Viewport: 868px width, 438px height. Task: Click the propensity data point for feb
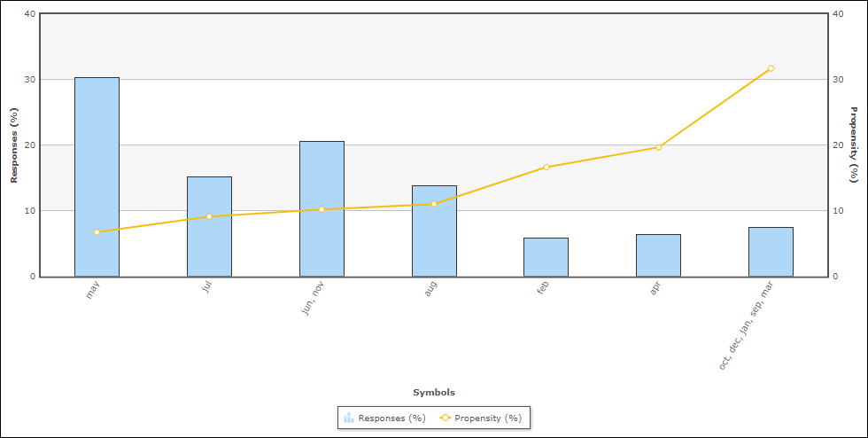pos(546,167)
